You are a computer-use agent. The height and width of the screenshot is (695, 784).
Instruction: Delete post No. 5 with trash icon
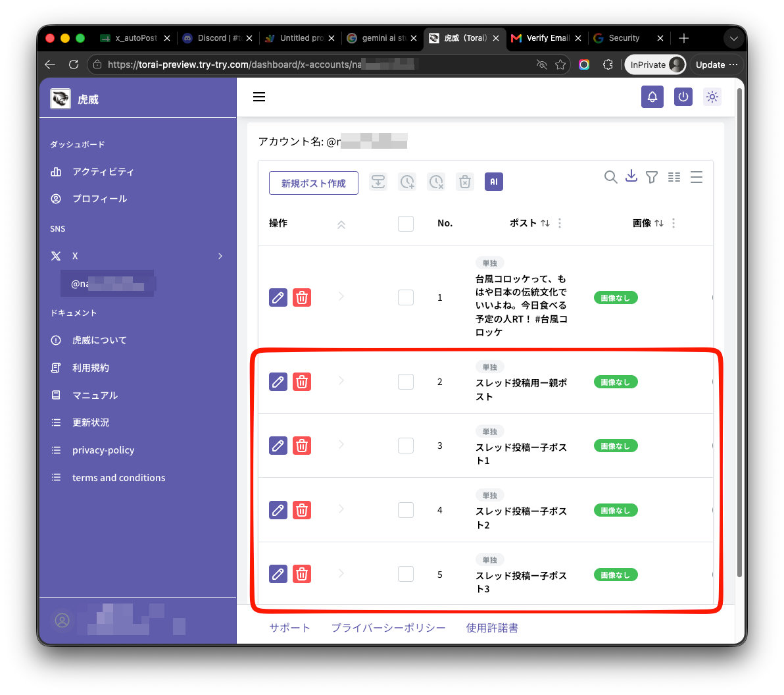[x=301, y=574]
